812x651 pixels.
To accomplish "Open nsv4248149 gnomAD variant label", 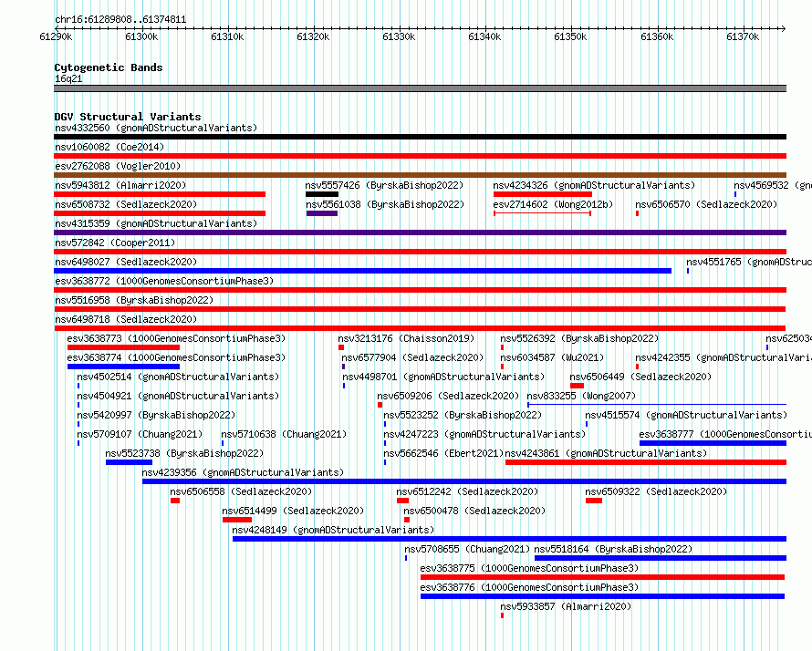I will click(x=333, y=530).
